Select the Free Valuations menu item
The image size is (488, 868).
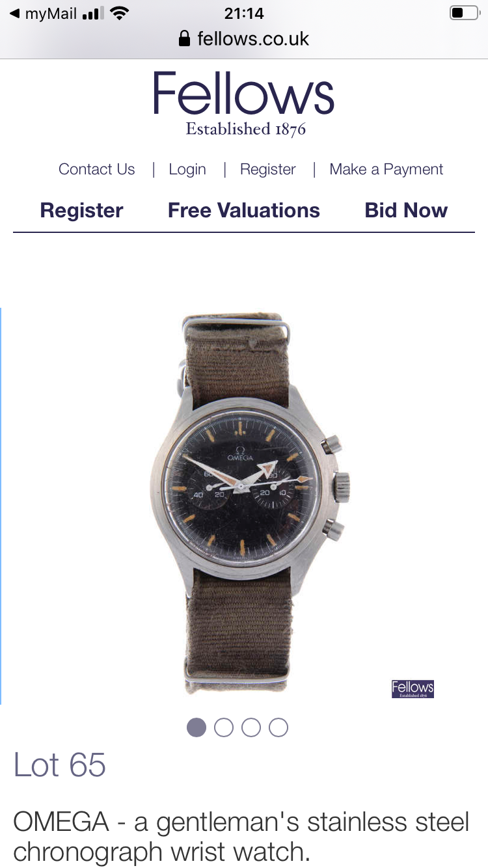[244, 210]
